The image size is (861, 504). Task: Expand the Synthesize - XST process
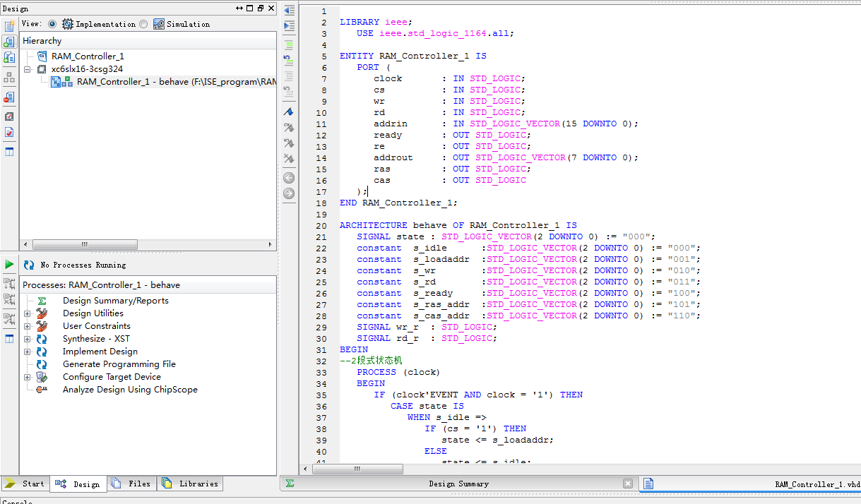[28, 339]
